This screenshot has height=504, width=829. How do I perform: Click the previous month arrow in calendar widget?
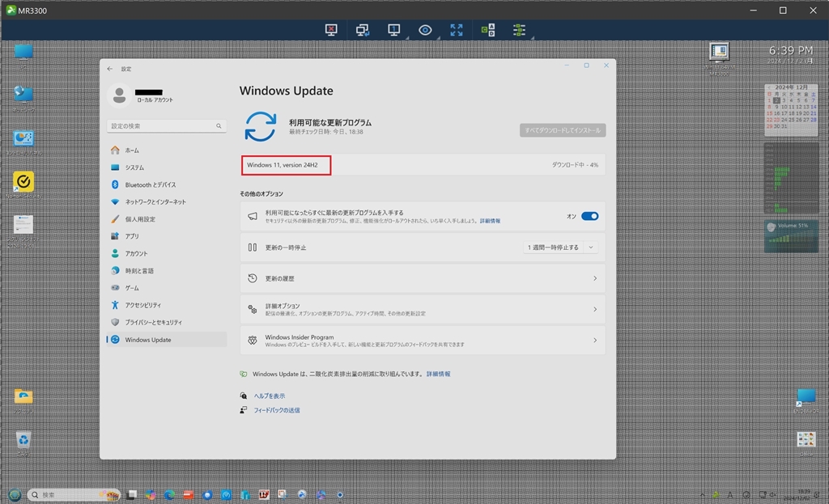[x=769, y=87]
